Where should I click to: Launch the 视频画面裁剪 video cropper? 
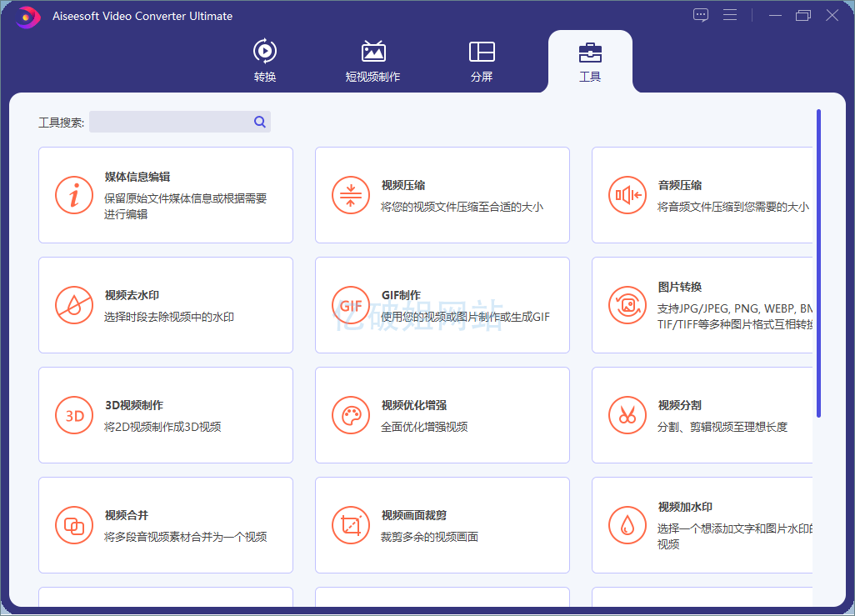coord(442,525)
